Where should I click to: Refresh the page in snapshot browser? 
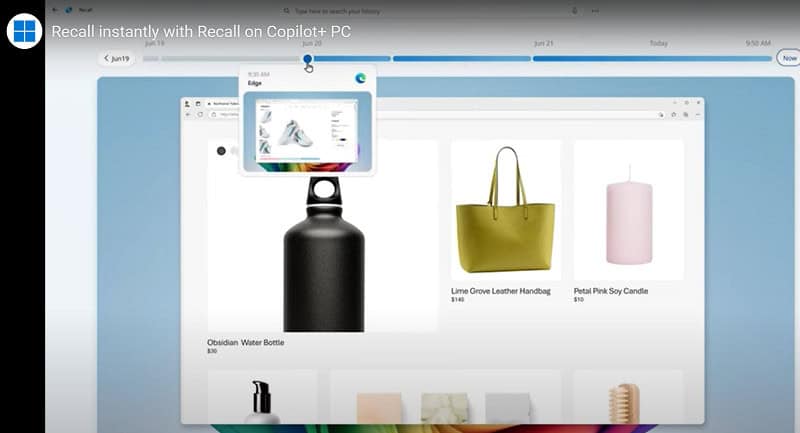200,114
